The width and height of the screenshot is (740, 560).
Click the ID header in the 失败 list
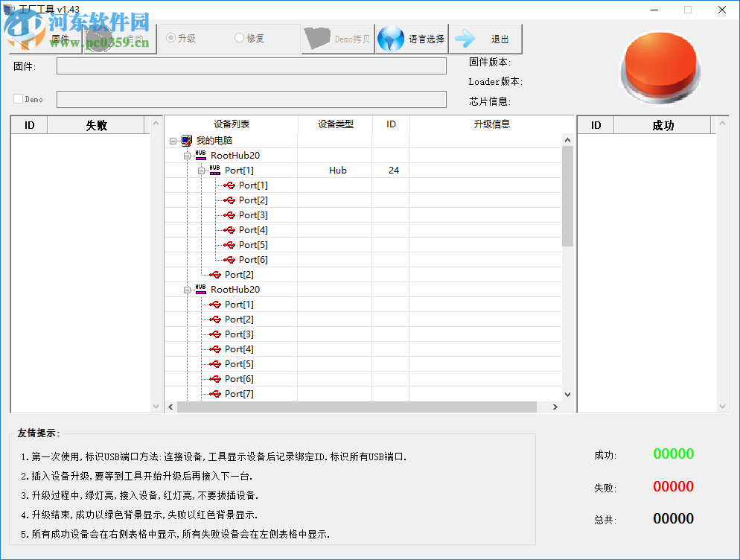pyautogui.click(x=29, y=125)
